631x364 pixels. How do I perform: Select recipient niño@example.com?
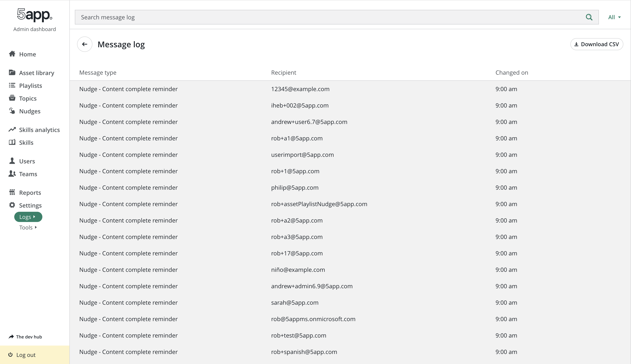[298, 270]
